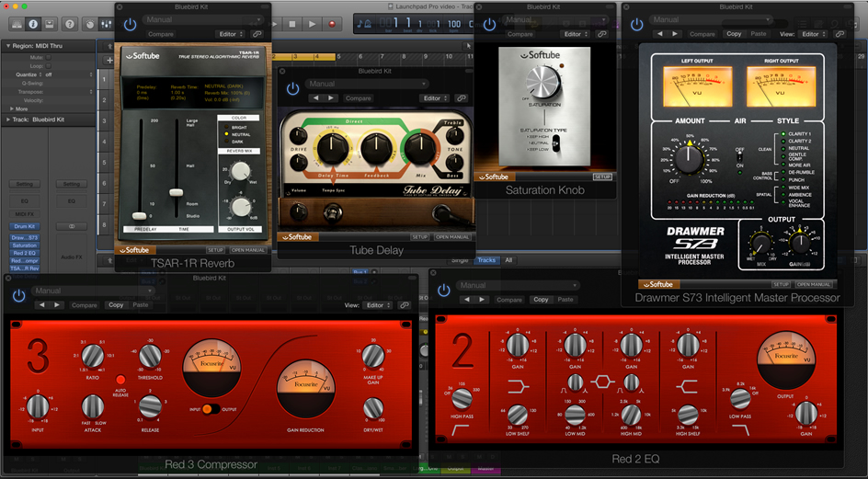Open the inspector info icon in the toolbar
This screenshot has height=479, width=868.
34,23
